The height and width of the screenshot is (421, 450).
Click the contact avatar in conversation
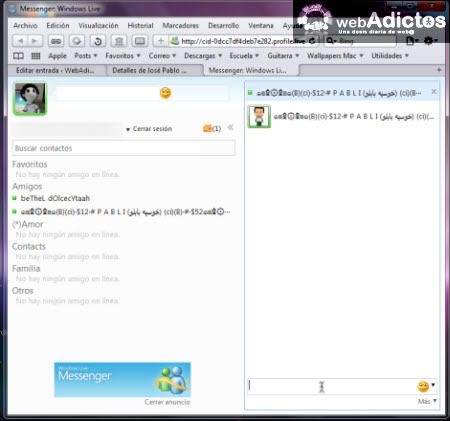[x=259, y=116]
